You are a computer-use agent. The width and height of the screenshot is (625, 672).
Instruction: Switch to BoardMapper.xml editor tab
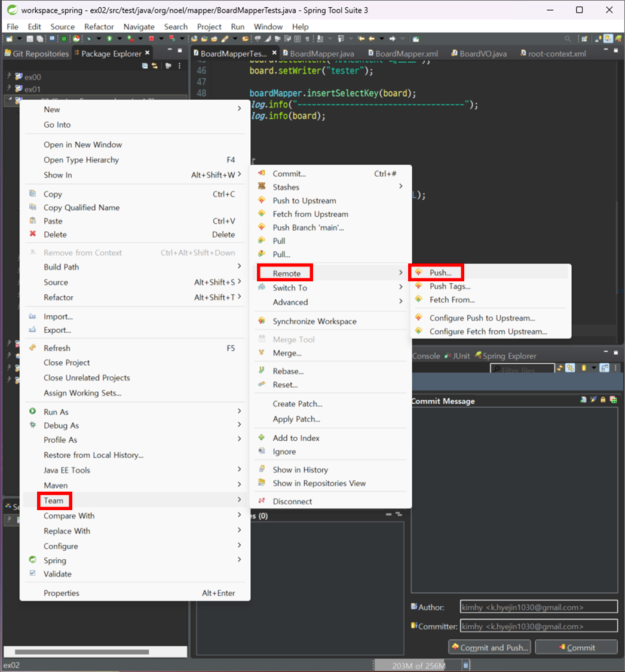click(403, 54)
